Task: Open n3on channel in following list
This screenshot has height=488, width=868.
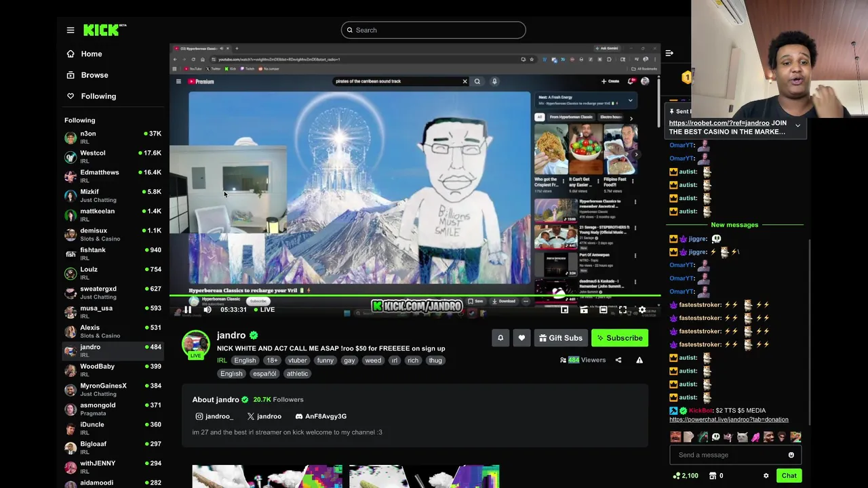Action: click(x=113, y=137)
